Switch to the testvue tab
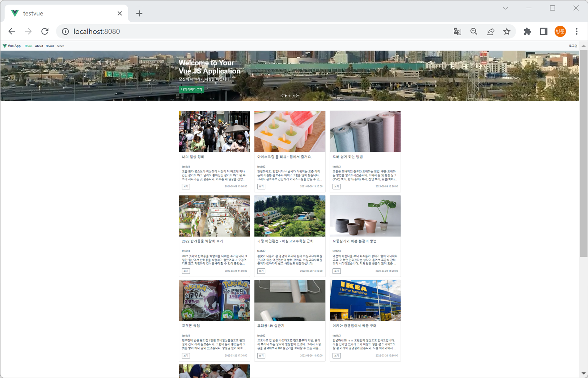Screen dimensions: 588x378 click(67, 13)
